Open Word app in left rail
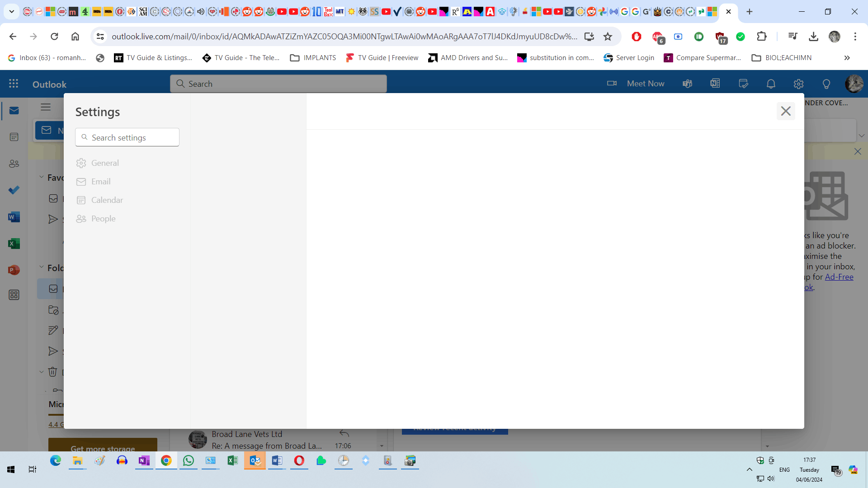 pos(14,217)
